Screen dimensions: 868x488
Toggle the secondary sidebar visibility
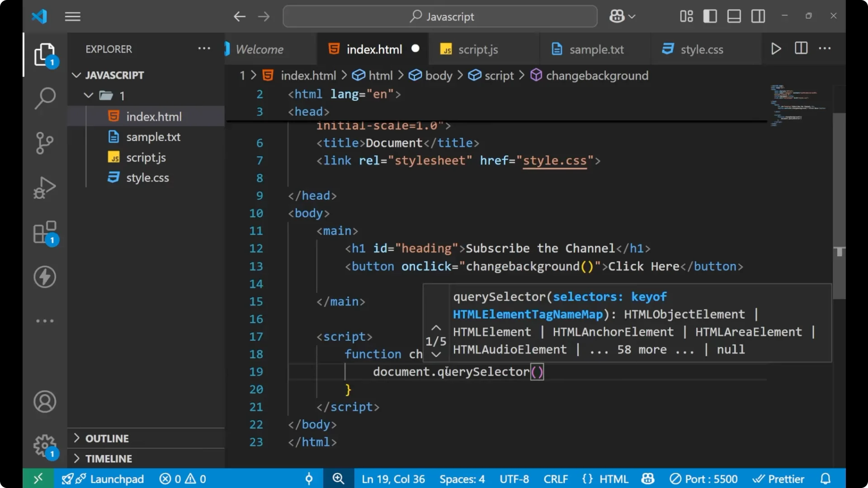[x=758, y=16]
